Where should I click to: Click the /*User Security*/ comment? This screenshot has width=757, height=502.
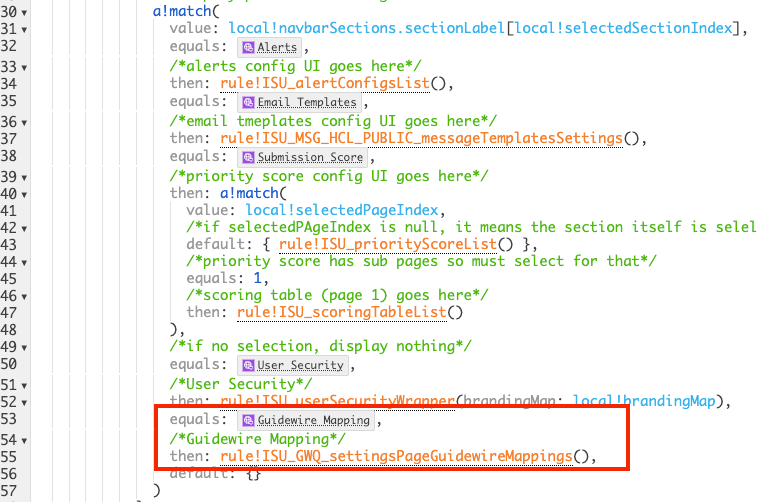tap(241, 384)
